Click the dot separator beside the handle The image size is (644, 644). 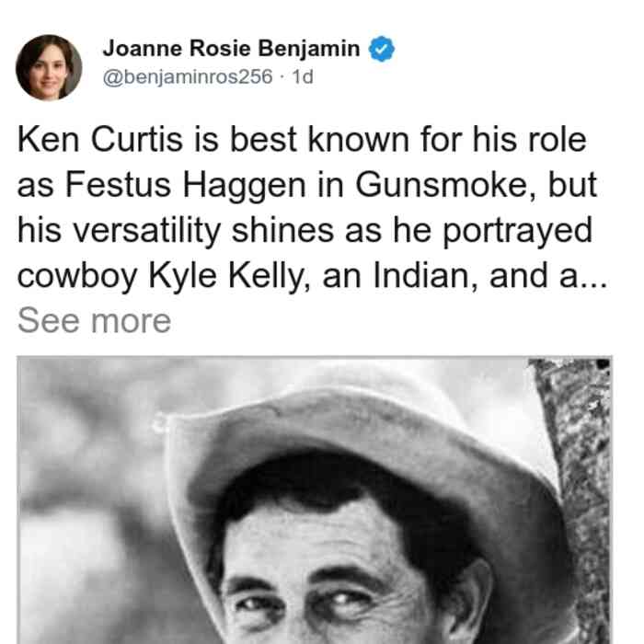(x=282, y=76)
